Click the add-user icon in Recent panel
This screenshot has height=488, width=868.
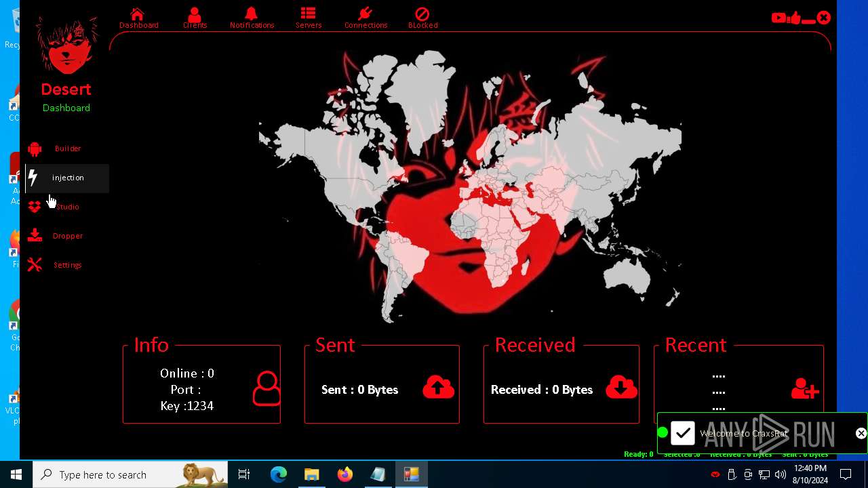click(805, 388)
